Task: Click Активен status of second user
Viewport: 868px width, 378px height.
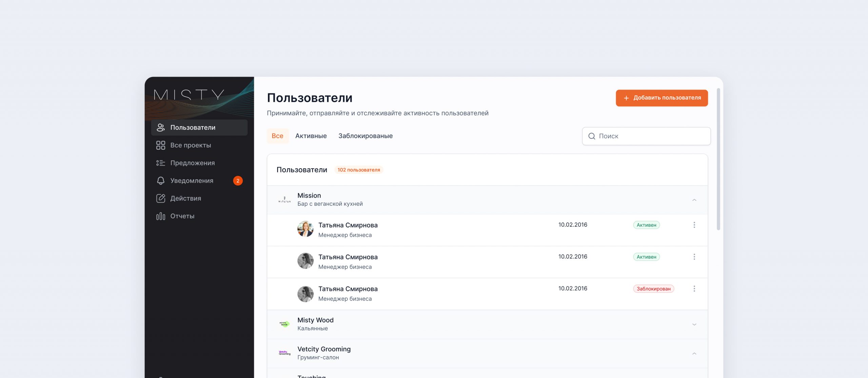Action: (x=646, y=257)
